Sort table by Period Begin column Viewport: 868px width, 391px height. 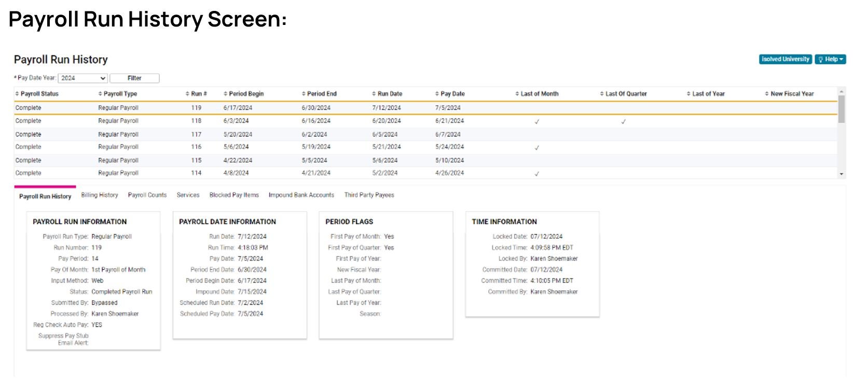click(x=243, y=94)
